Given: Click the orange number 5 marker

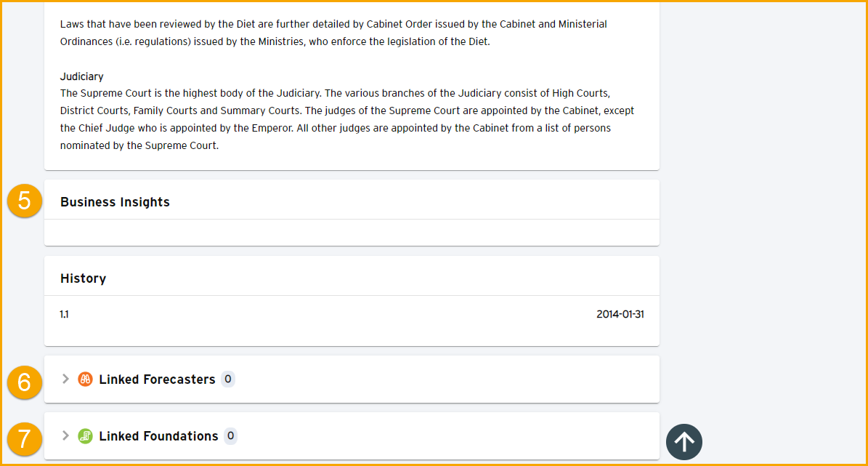Looking at the screenshot, I should coord(25,201).
